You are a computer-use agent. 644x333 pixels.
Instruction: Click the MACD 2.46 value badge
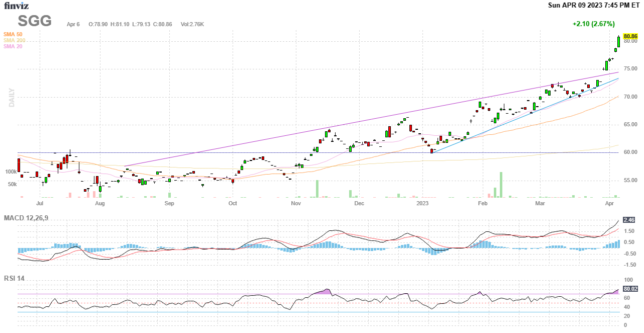[x=629, y=220]
